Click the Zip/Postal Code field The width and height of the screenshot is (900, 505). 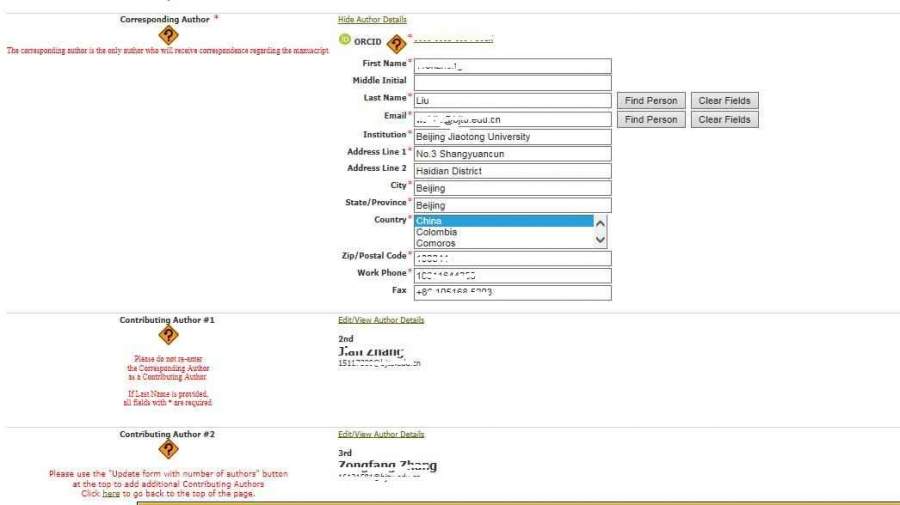point(513,258)
